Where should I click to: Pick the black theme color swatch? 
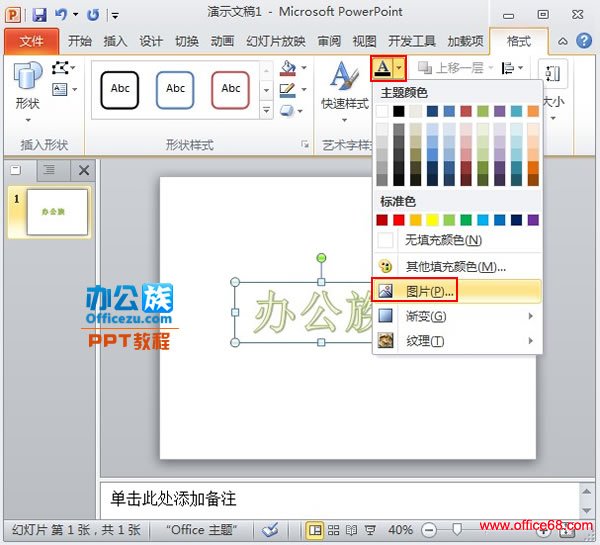(399, 111)
